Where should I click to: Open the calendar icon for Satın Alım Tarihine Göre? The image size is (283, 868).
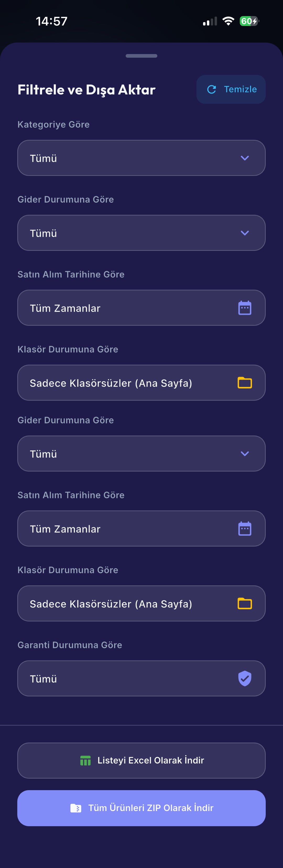click(245, 307)
